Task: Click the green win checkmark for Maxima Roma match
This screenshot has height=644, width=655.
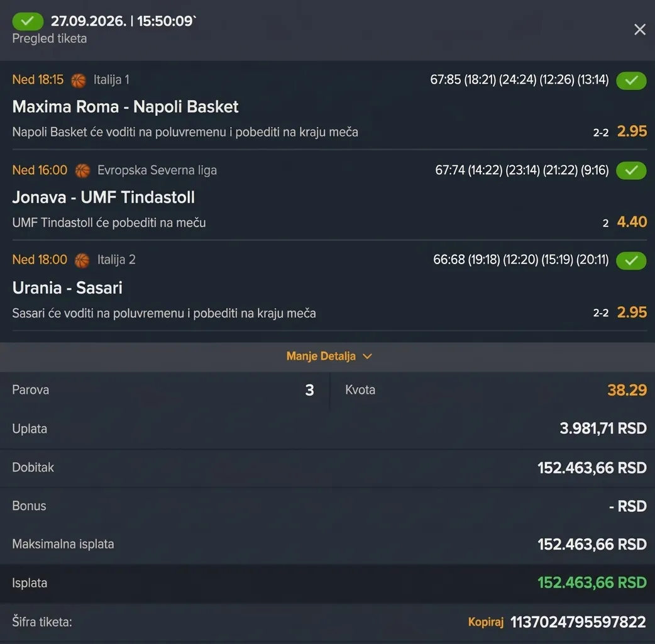Action: coord(631,80)
